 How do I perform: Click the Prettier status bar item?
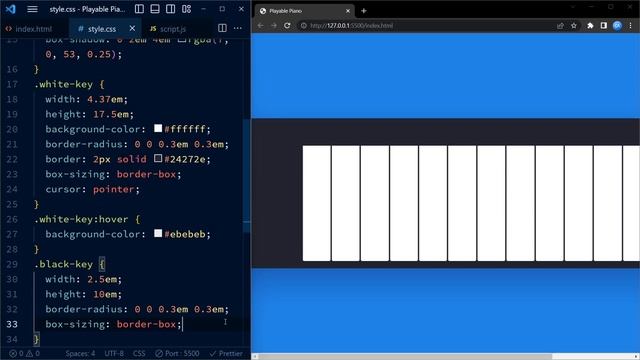pyautogui.click(x=226, y=353)
